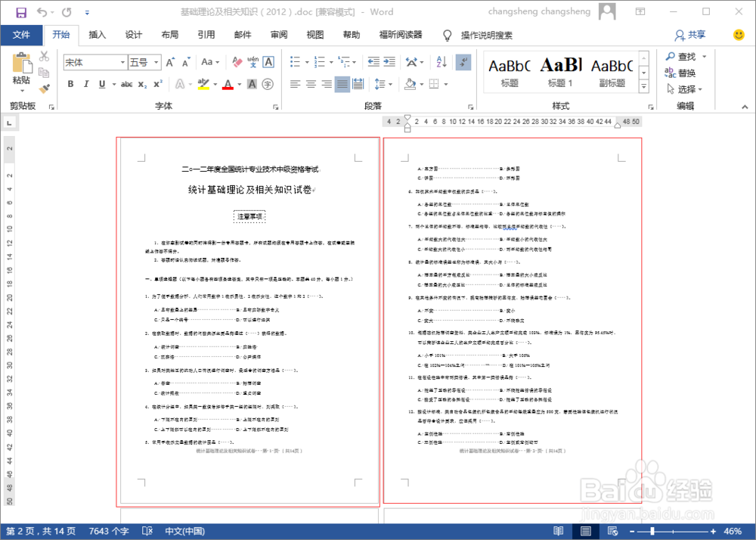The height and width of the screenshot is (540, 756).
Task: Toggle Italic formatting
Action: coord(86,85)
